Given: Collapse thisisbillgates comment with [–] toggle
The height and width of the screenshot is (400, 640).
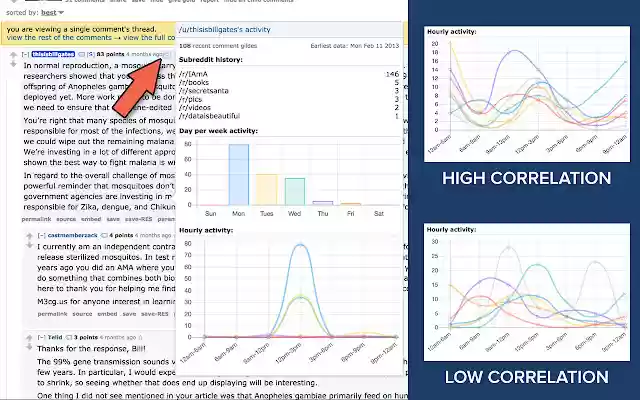Looking at the screenshot, I should pyautogui.click(x=26, y=54).
